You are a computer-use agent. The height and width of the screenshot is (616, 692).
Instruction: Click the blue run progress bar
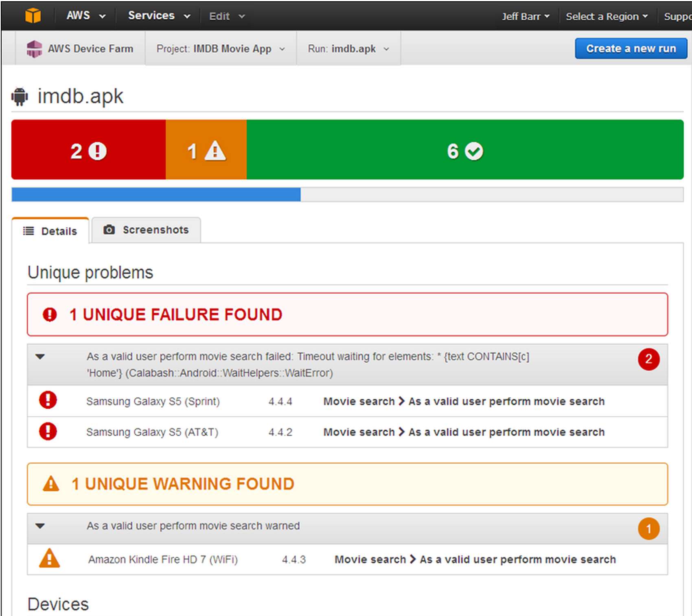pos(156,194)
